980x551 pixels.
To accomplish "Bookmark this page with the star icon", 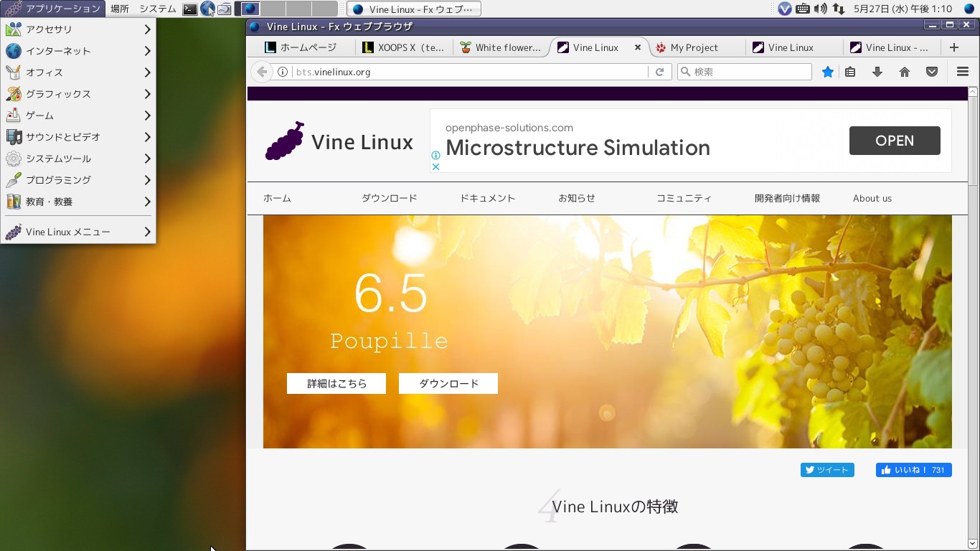I will (828, 72).
